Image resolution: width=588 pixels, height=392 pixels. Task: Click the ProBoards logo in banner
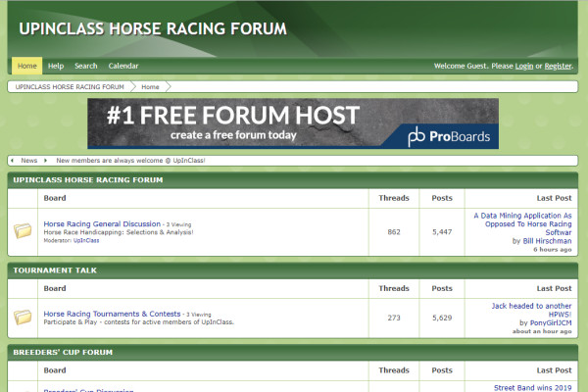click(449, 136)
